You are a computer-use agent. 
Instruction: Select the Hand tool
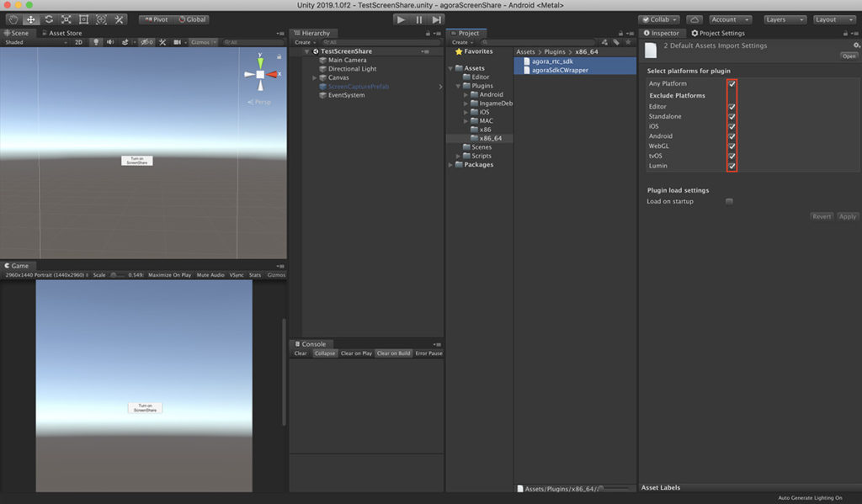13,19
